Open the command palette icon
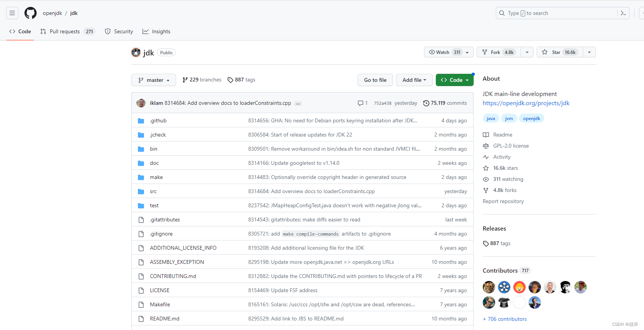Image resolution: width=644 pixels, height=330 pixels. (623, 13)
